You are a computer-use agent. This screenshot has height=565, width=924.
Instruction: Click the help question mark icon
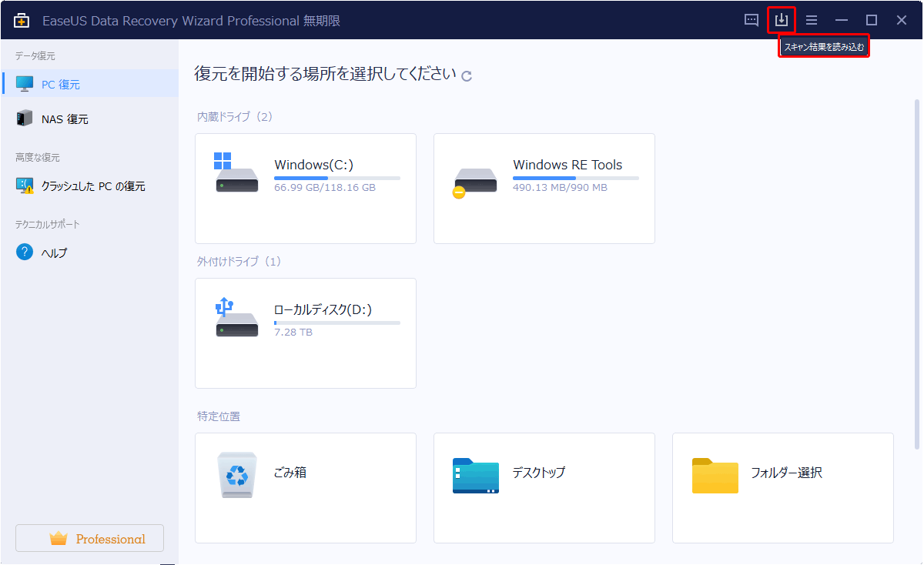coord(25,252)
